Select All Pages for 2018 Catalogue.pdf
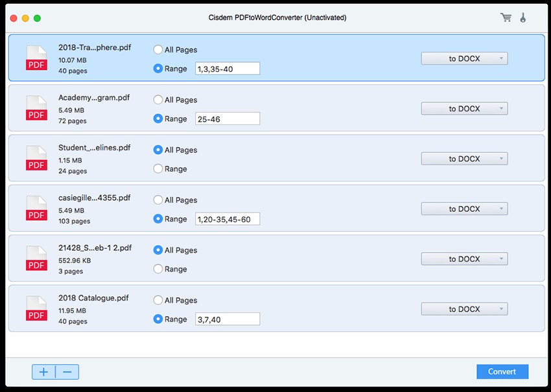The width and height of the screenshot is (551, 392). click(x=157, y=300)
